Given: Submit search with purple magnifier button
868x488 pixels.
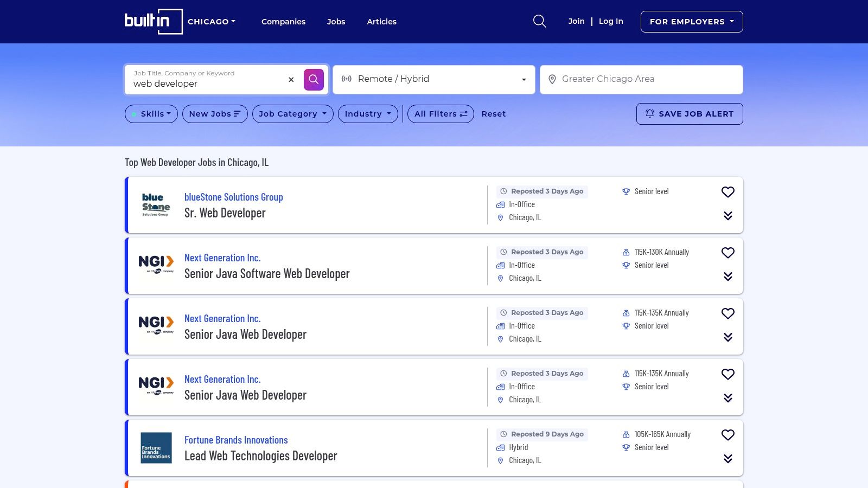Looking at the screenshot, I should pyautogui.click(x=314, y=80).
